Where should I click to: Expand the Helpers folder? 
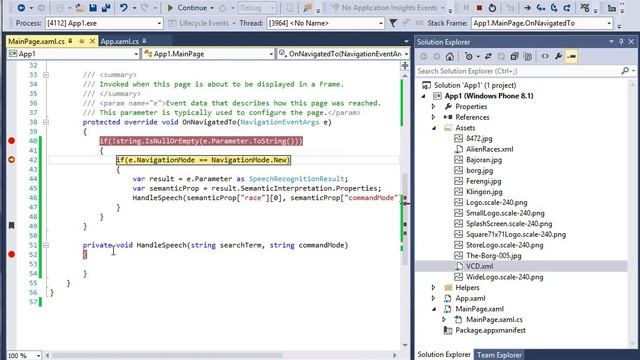(x=433, y=287)
